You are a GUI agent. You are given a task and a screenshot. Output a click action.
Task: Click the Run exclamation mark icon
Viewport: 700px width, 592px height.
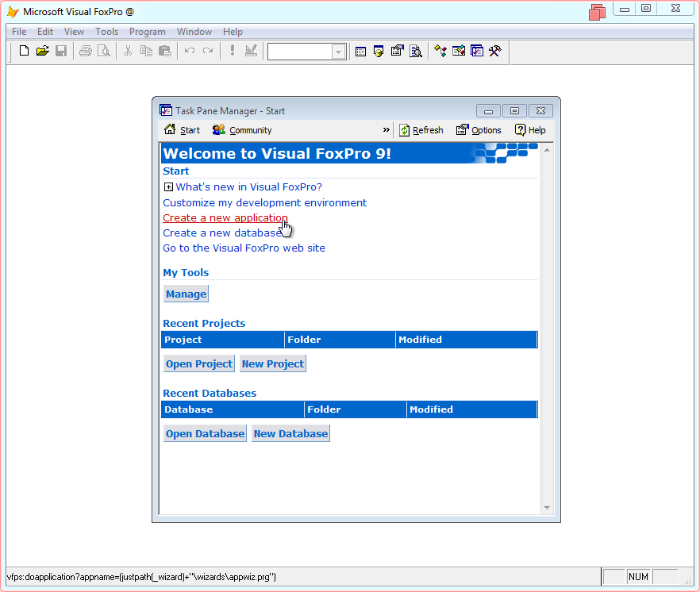tap(232, 51)
